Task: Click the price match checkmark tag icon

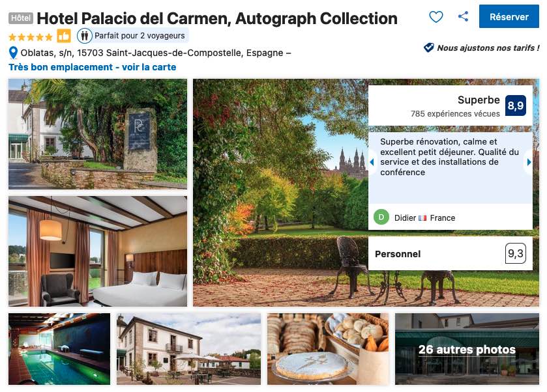Action: (428, 48)
